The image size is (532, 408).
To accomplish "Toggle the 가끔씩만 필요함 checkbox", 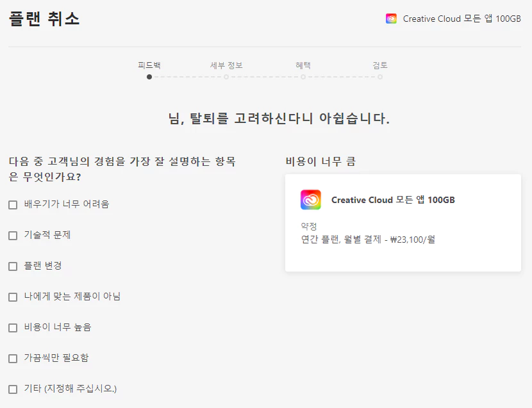I will pyautogui.click(x=13, y=359).
